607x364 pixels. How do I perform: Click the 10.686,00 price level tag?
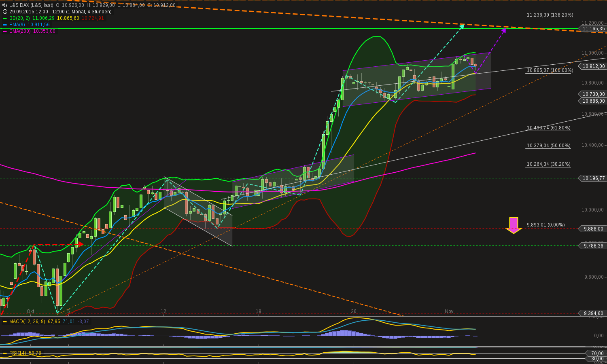click(x=592, y=101)
